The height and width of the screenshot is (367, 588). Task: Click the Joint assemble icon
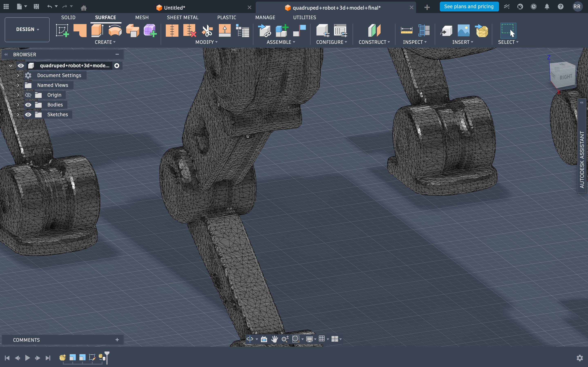click(299, 31)
